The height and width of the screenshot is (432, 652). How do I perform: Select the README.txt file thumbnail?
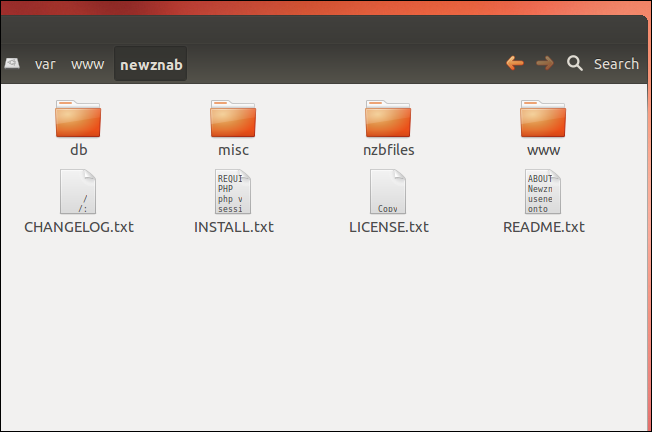[543, 191]
